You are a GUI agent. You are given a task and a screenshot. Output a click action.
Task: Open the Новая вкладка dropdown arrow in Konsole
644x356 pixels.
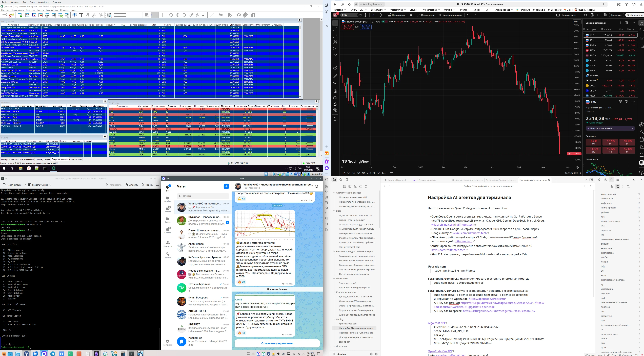click(25, 185)
